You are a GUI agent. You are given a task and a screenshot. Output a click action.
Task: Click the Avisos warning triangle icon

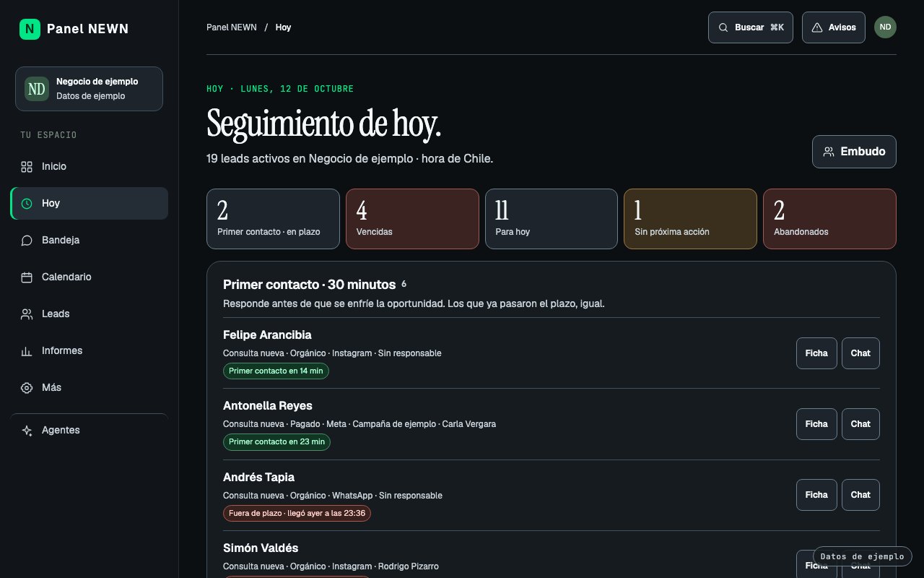[x=817, y=27]
